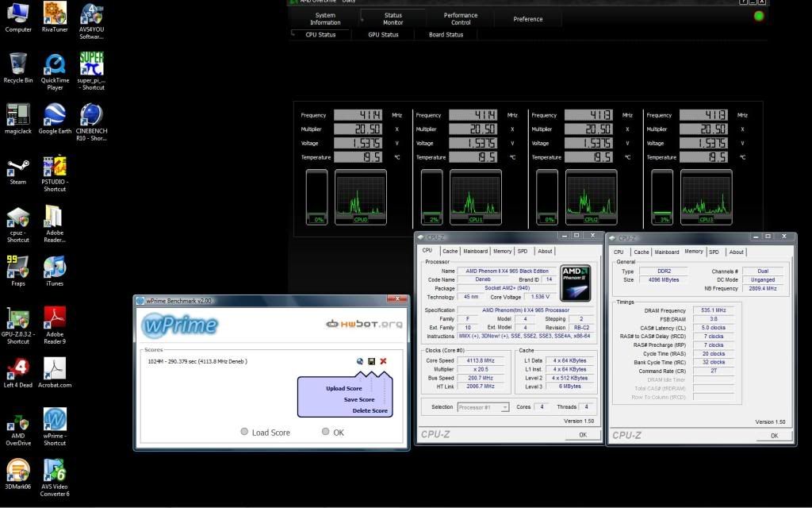Click the Google Earth icon
This screenshot has width=812, height=508.
click(x=55, y=119)
